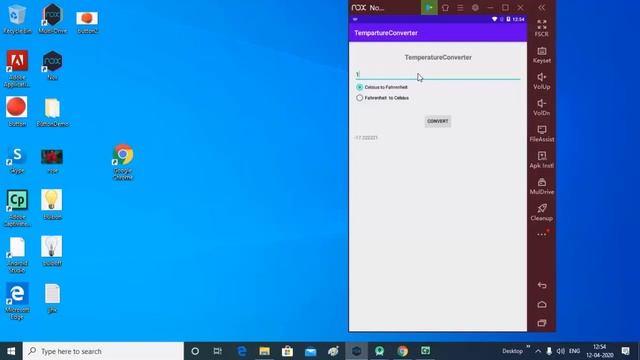Open Chrome from the taskbar
Image resolution: width=640 pixels, height=360 pixels.
tap(402, 351)
